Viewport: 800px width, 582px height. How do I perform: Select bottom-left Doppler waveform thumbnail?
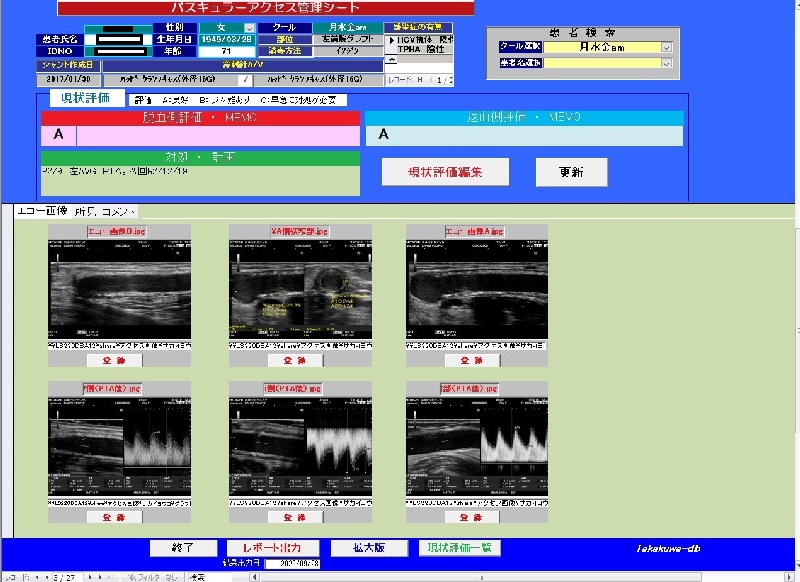click(x=119, y=446)
